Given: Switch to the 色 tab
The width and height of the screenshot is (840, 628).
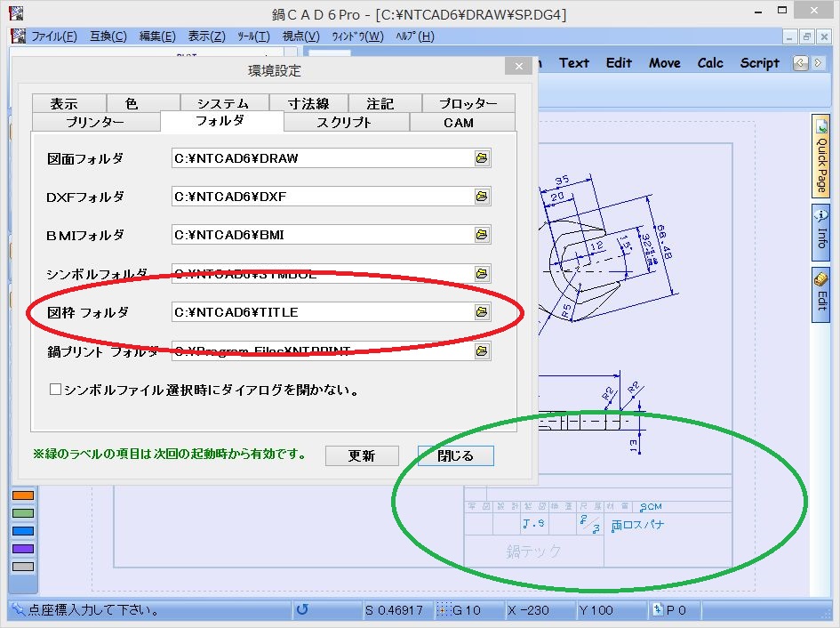Looking at the screenshot, I should click(x=144, y=103).
